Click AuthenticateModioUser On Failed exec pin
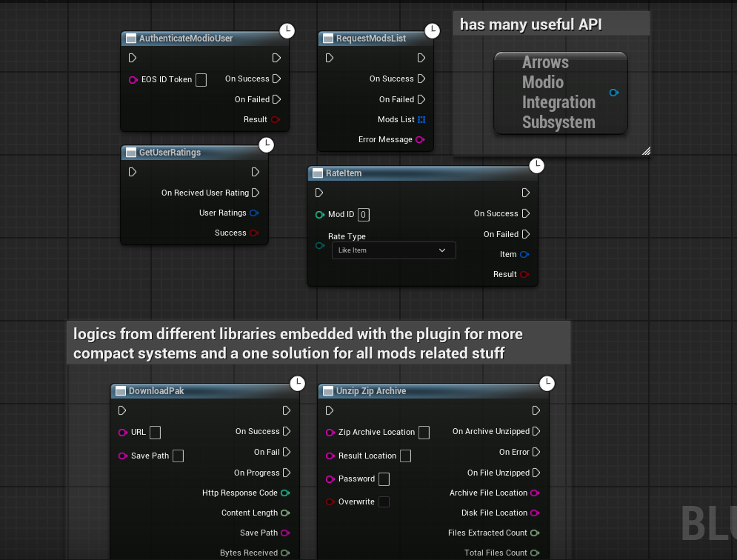Viewport: 737px width, 560px height. click(277, 99)
